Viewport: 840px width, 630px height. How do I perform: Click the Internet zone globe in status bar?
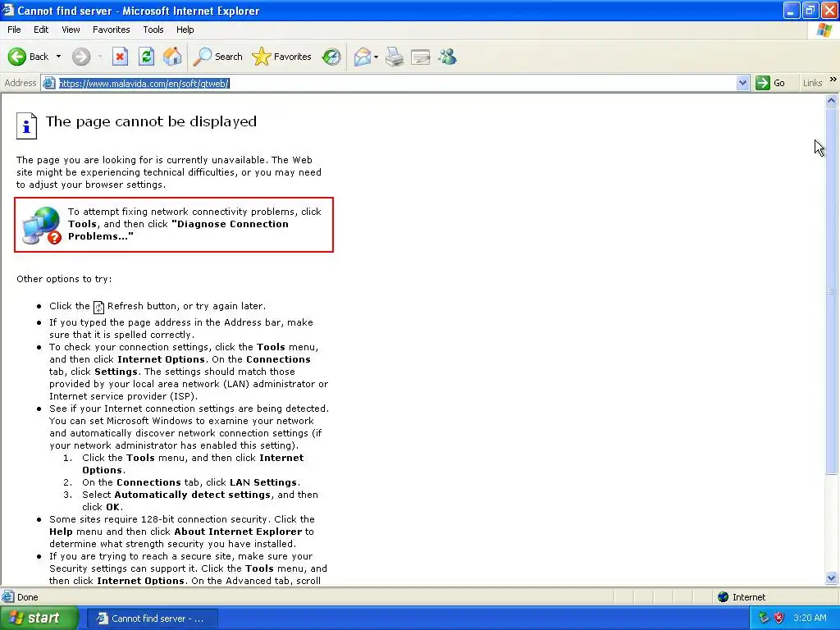coord(724,597)
